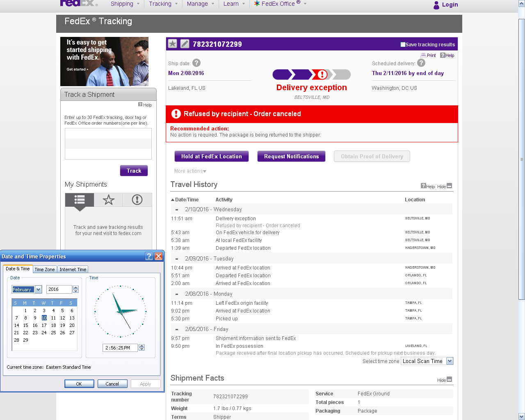Click the star favorite icon beside tracking number
The width and height of the screenshot is (525, 420).
[x=173, y=44]
